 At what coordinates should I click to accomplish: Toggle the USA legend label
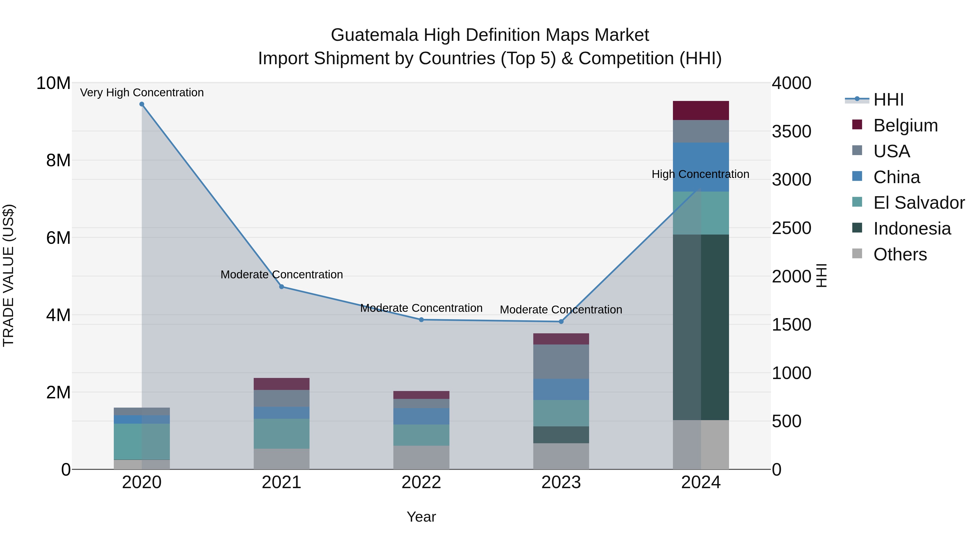892,151
